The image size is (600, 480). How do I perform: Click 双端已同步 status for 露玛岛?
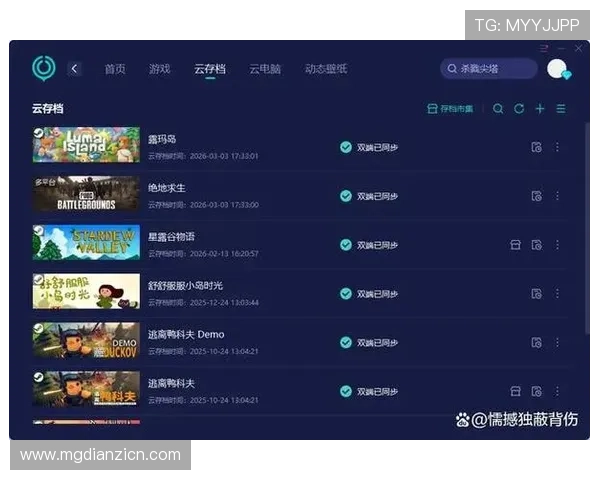369,147
